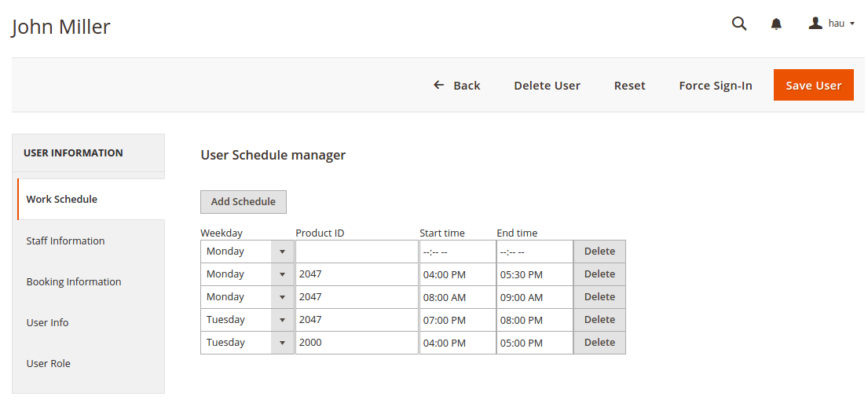Open Weekday dropdown for 08:00 AM row
Viewport: 868px width, 404px height.
pos(247,297)
